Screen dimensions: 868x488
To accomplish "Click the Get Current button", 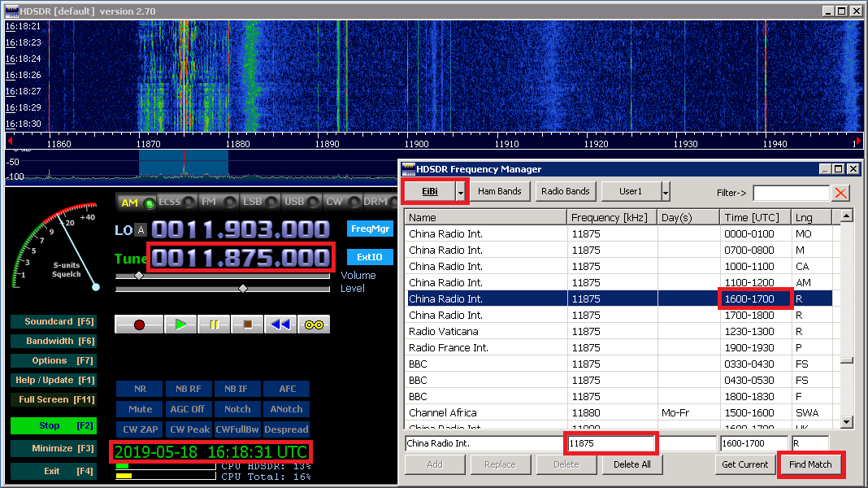I will (x=744, y=464).
